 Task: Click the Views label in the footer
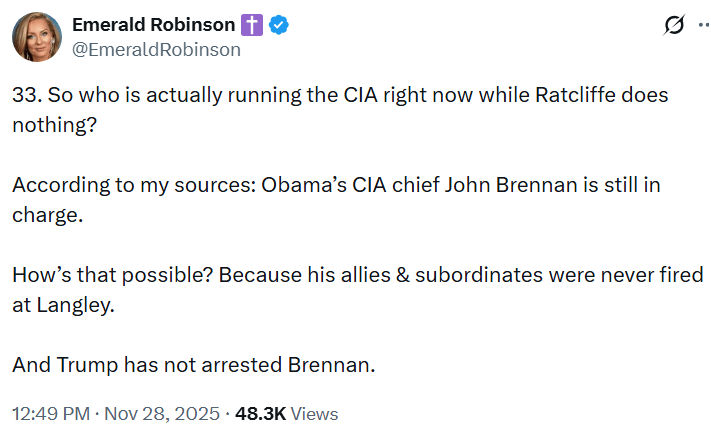point(316,413)
